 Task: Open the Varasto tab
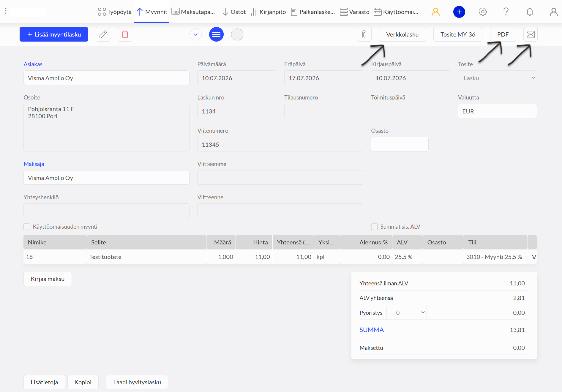pyautogui.click(x=355, y=12)
